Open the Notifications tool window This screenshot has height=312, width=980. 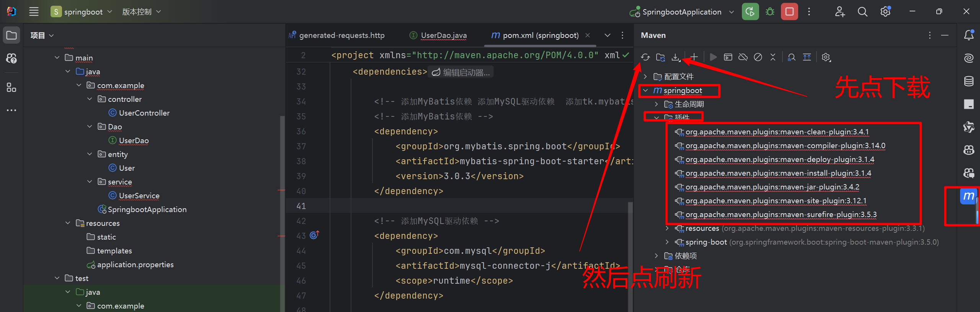coord(969,35)
